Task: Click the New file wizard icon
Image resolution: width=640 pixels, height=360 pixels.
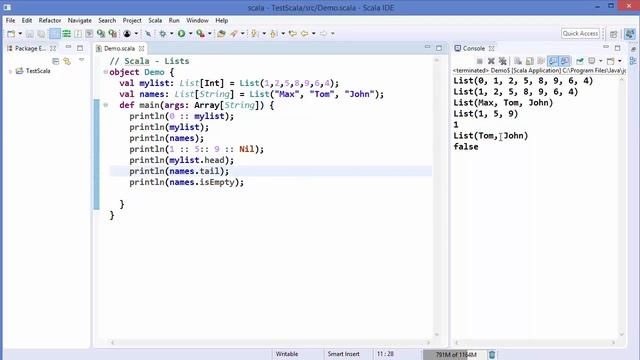Action: [11, 33]
